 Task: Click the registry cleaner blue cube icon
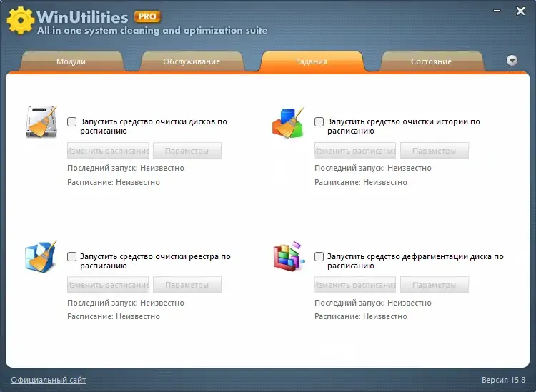coord(41,257)
